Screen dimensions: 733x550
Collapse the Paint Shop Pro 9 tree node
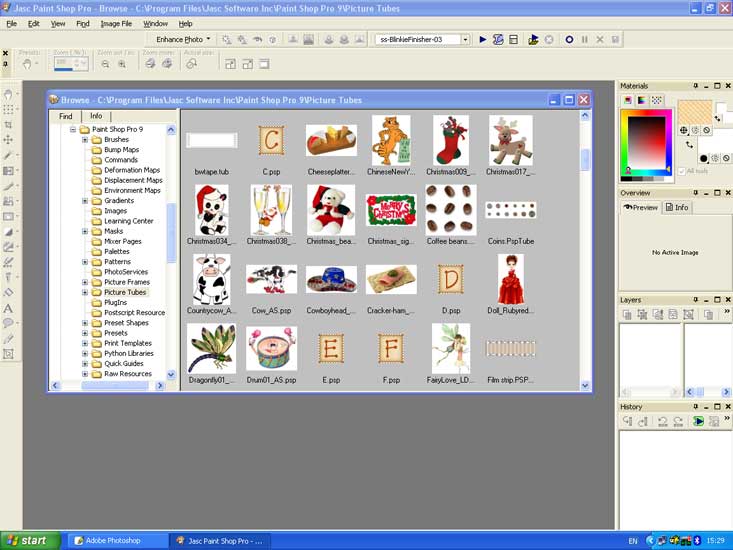point(73,129)
